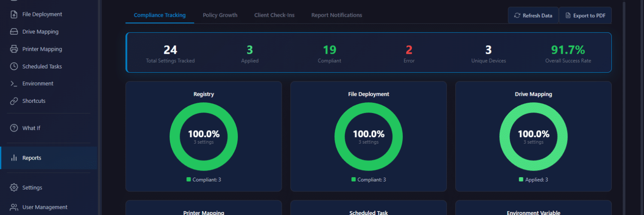
Task: Click the User Management people icon
Action: coord(14,207)
